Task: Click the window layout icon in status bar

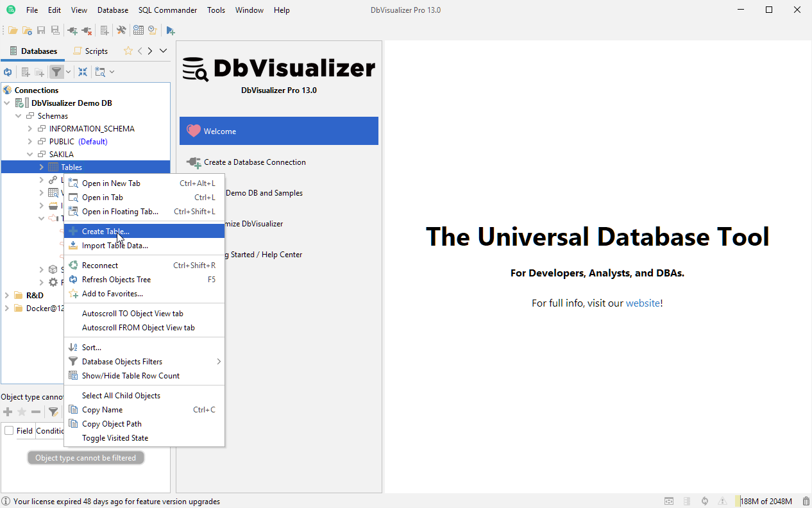Action: [669, 501]
